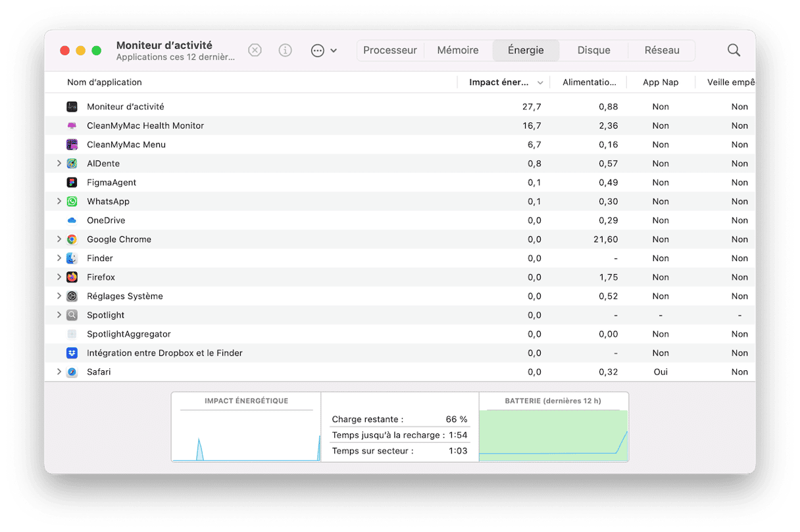
Task: Select the CleanMyMac Menu row name
Action: tap(126, 145)
